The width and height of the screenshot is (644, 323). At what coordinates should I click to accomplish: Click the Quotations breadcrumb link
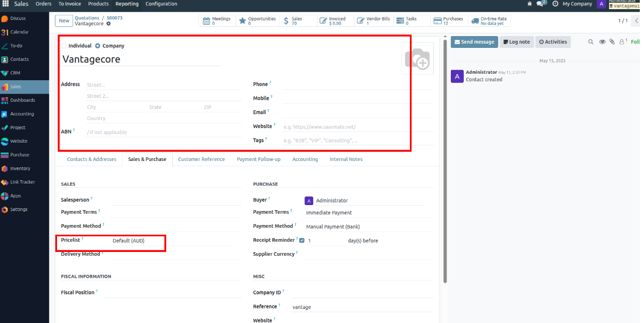[87, 18]
